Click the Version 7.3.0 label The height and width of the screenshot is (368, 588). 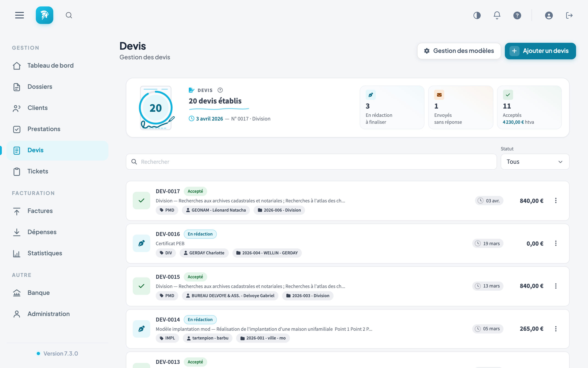pos(61,354)
